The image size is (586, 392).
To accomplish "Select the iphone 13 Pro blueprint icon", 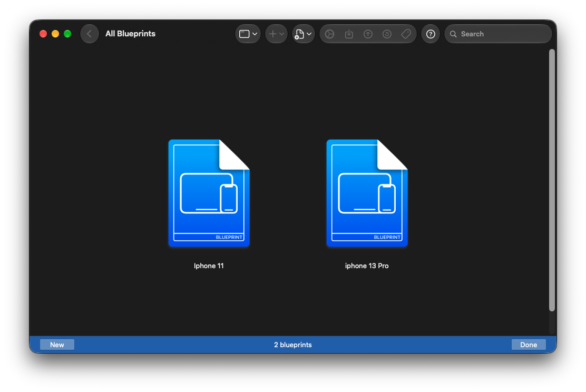I will click(367, 193).
